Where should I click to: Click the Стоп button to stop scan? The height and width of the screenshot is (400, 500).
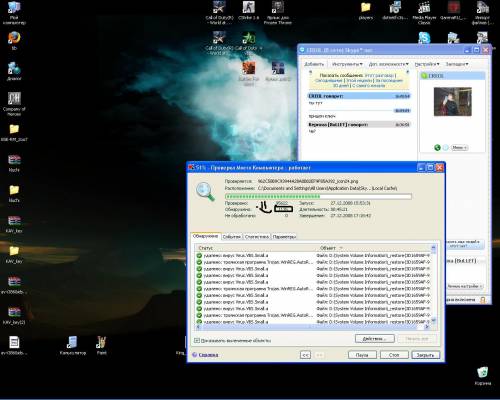[394, 355]
